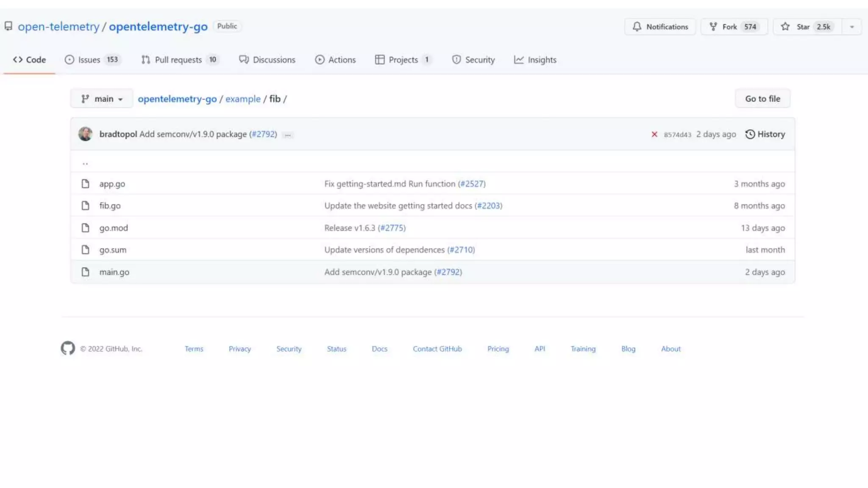
Task: Click the file icon next to app.go
Action: click(85, 184)
